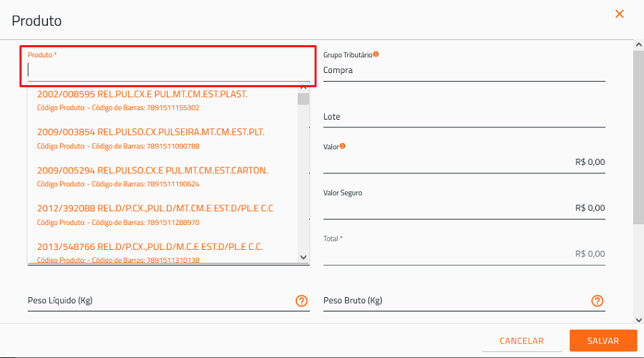The width and height of the screenshot is (644, 358).
Task: Click the Valor Seguro R$ 0,00 field
Action: tap(464, 208)
